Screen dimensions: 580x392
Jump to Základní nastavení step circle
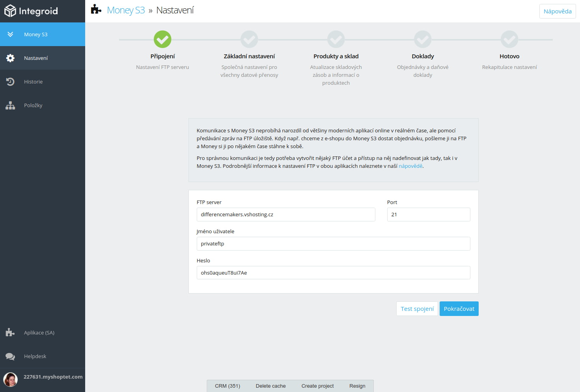[249, 39]
